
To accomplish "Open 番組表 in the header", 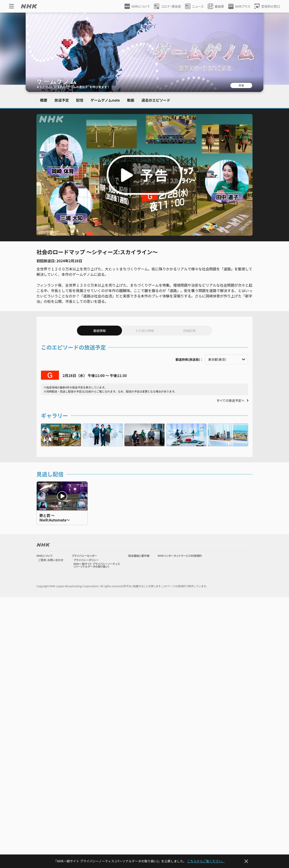I will point(216,6).
